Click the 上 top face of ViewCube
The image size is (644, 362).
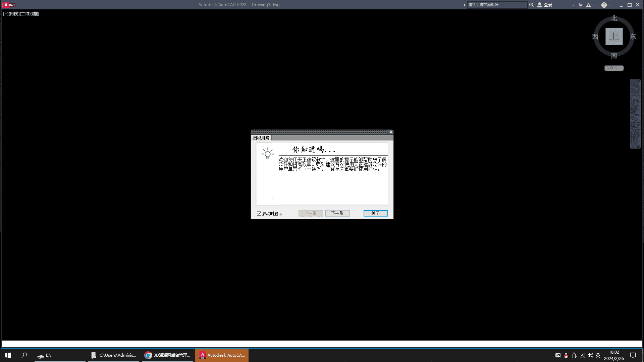pos(614,37)
